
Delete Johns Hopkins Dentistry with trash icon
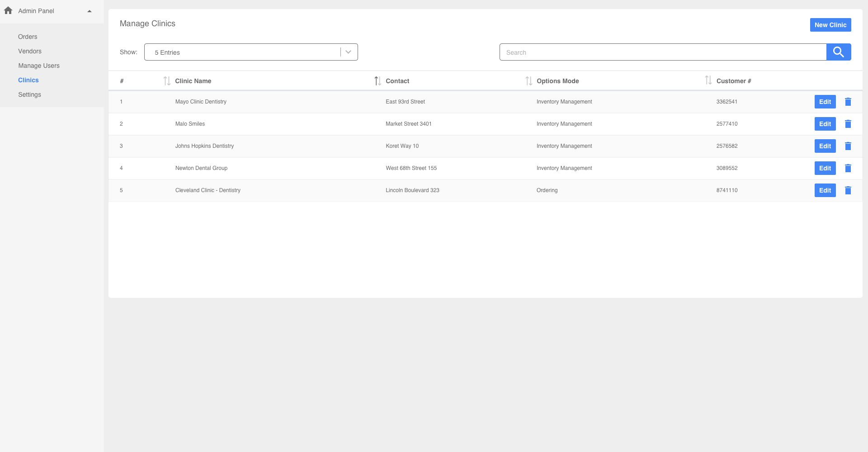coord(848,146)
